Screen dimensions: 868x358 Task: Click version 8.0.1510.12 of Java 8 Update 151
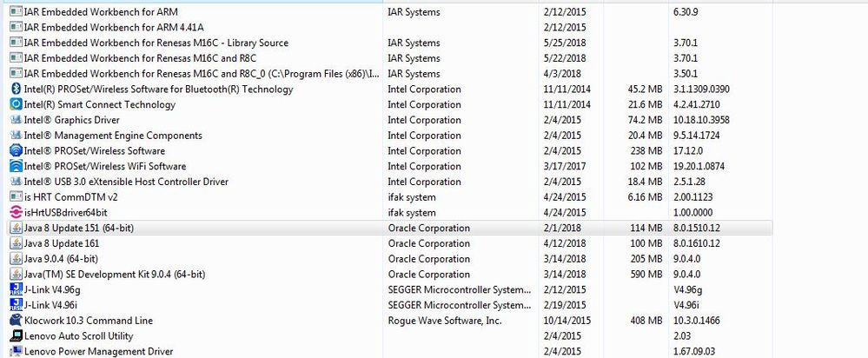pos(696,228)
